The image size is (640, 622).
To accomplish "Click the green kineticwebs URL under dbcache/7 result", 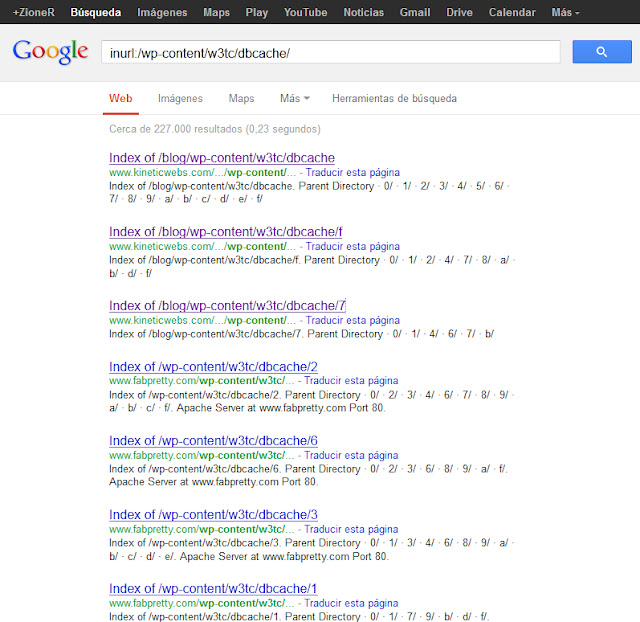I will click(202, 320).
